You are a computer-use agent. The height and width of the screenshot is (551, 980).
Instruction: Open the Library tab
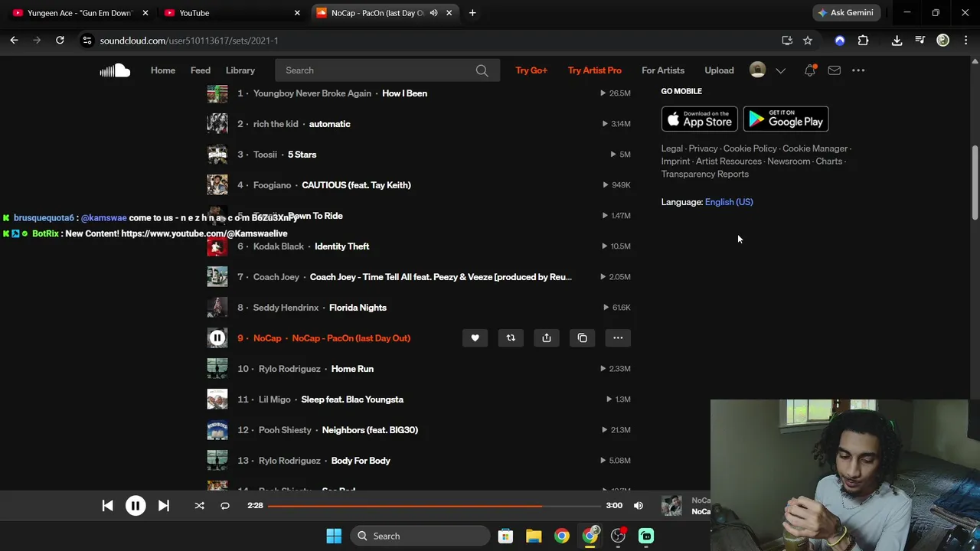pyautogui.click(x=240, y=70)
